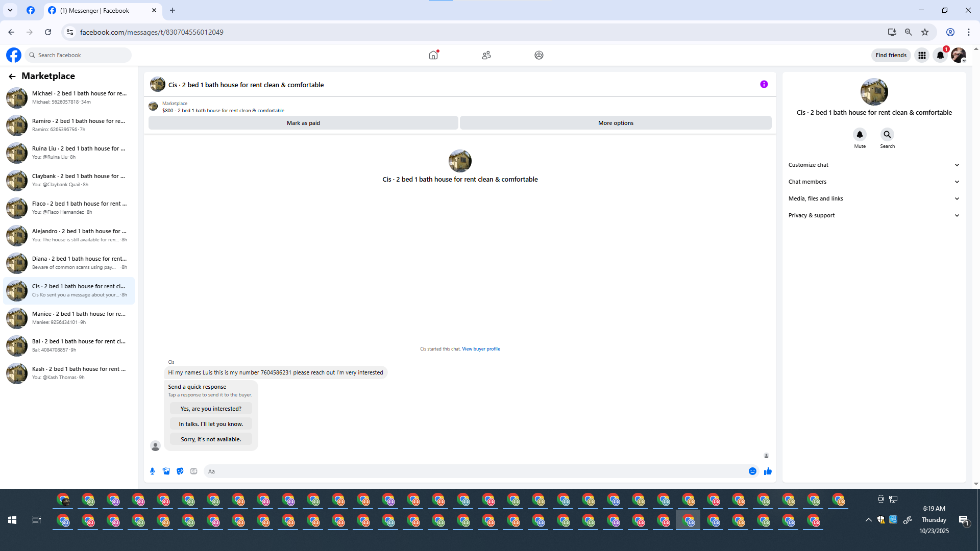The image size is (980, 551).
Task: Expand the Chat members section
Action: coord(874,182)
